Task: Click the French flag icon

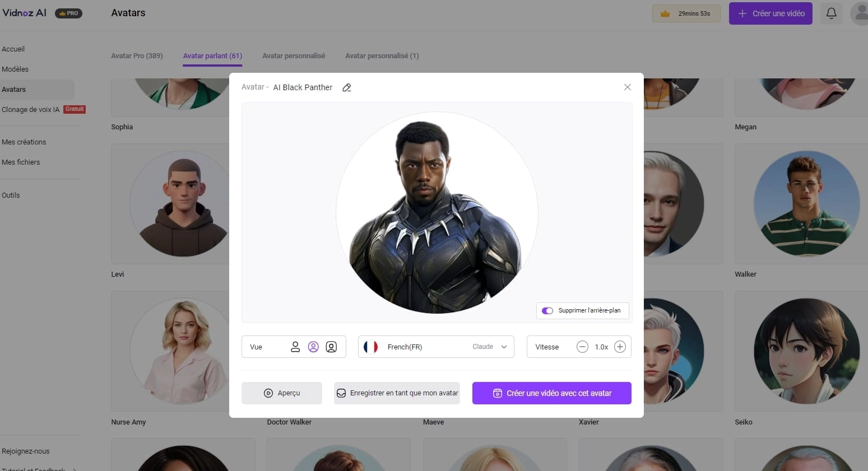Action: coord(371,347)
